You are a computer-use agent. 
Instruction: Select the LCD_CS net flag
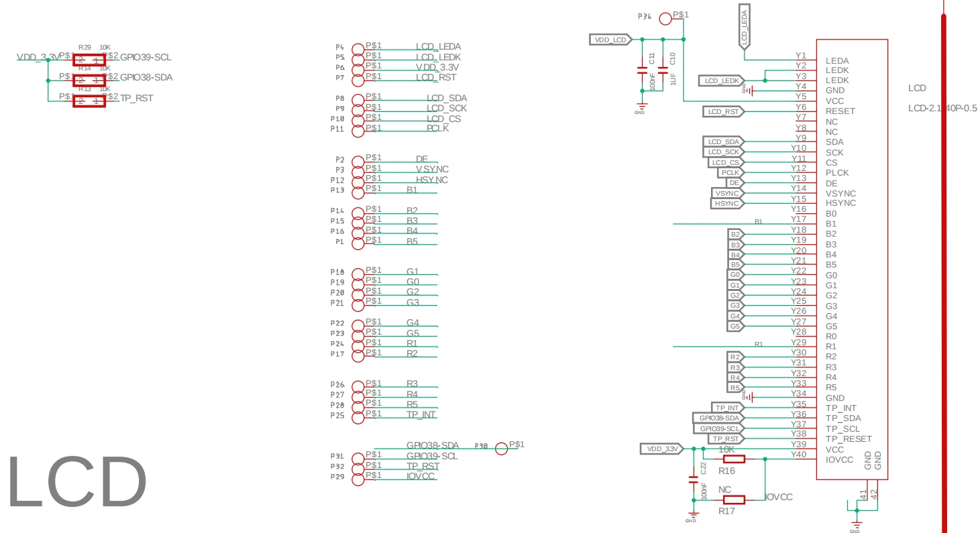click(726, 163)
